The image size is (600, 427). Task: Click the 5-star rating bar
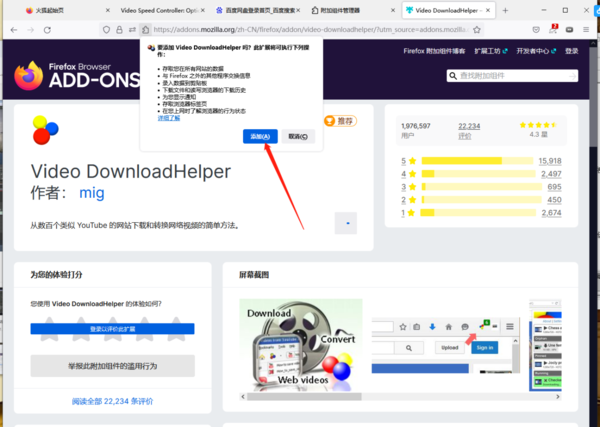click(x=477, y=161)
